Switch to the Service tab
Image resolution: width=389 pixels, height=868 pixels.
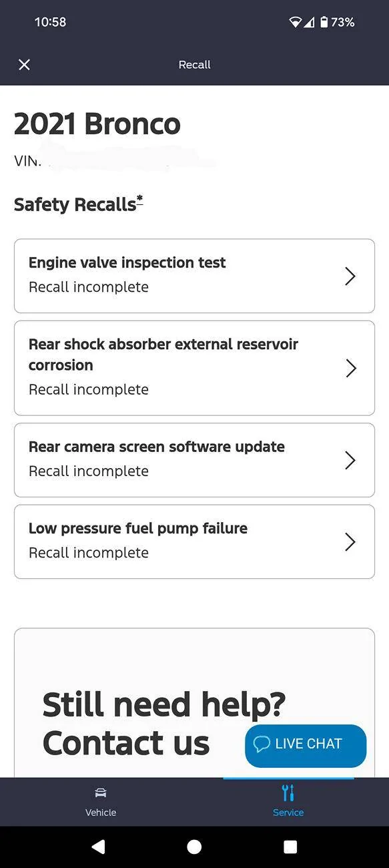[x=288, y=801]
